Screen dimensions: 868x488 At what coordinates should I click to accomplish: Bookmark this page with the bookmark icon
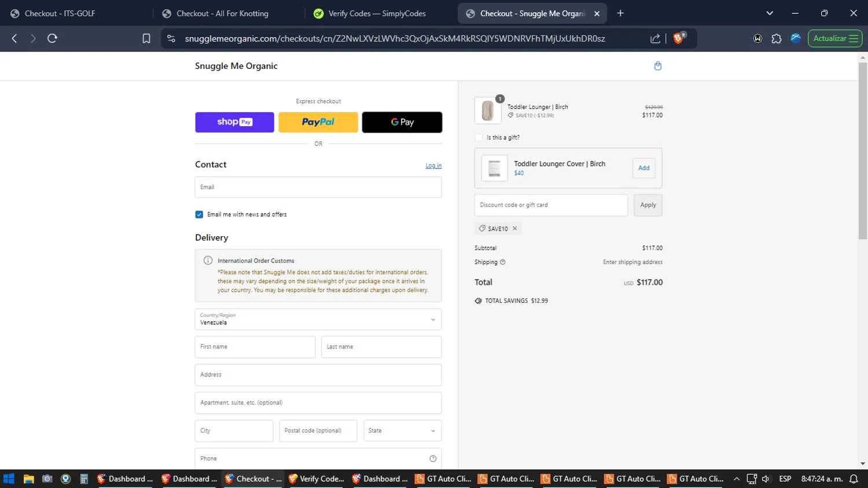point(146,39)
